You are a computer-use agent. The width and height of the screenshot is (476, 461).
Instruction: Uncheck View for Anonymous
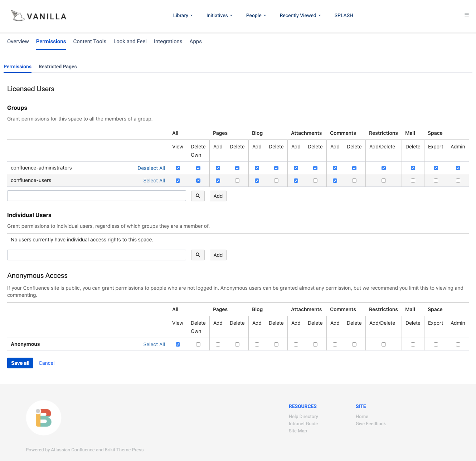178,344
